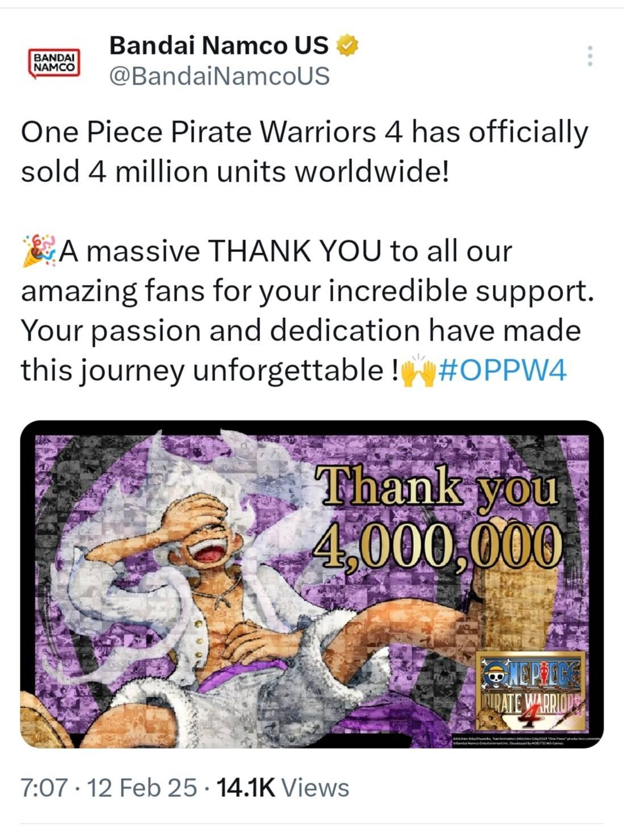Image resolution: width=624 pixels, height=840 pixels.
Task: Click the party popper emoji
Action: point(39,251)
